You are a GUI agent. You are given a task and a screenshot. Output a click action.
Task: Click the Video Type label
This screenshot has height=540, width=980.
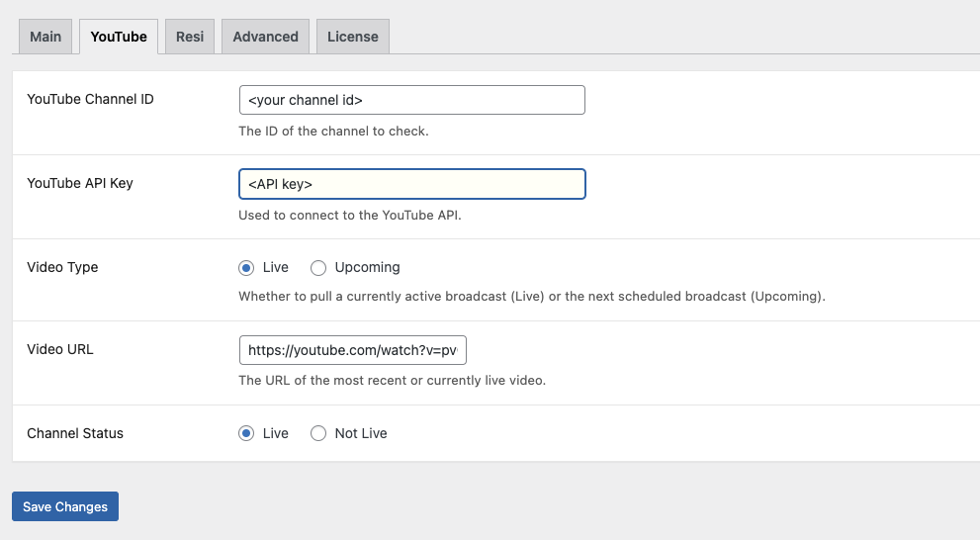pos(62,267)
